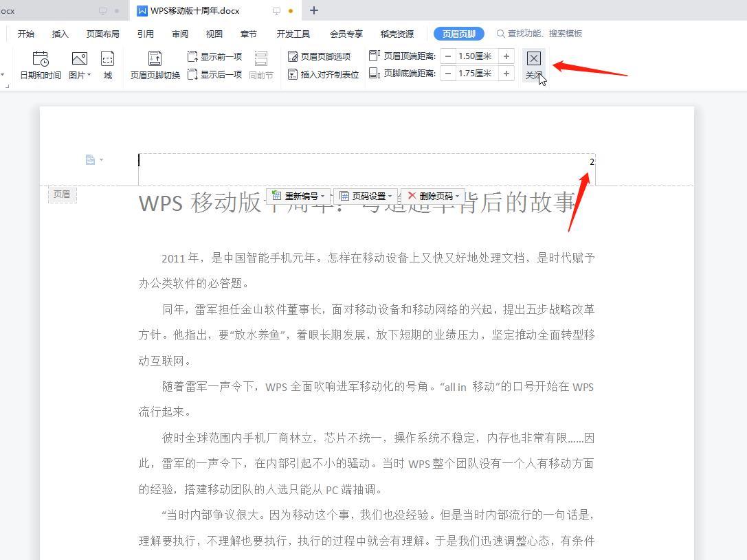The width and height of the screenshot is (747, 560).
Task: Open 页码设置 dropdown
Action: pyautogui.click(x=367, y=196)
